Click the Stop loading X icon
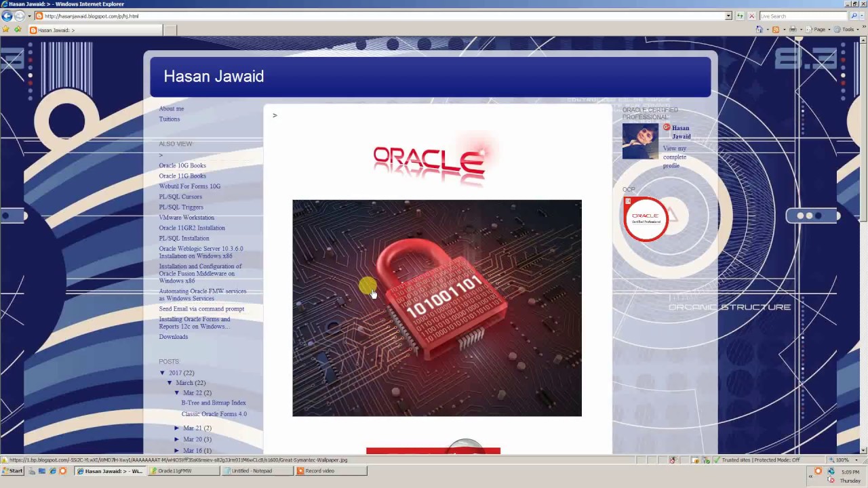Image resolution: width=868 pixels, height=488 pixels. coord(751,16)
